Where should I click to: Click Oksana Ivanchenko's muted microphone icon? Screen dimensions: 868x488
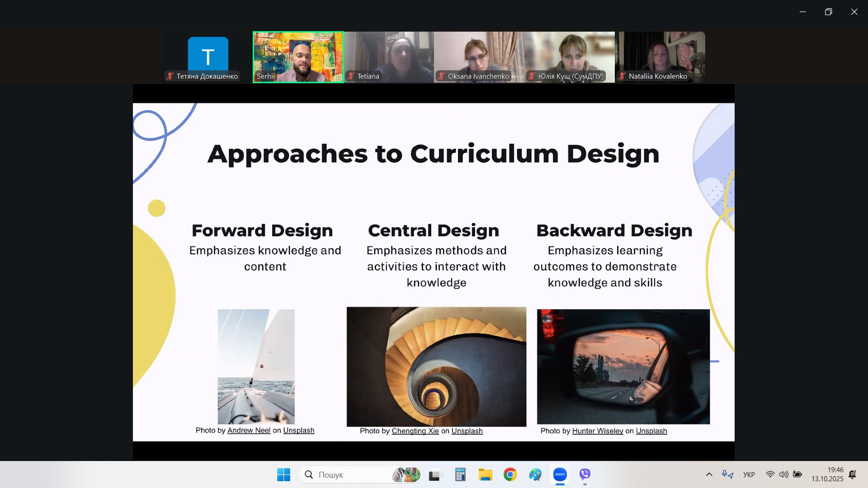click(x=441, y=76)
